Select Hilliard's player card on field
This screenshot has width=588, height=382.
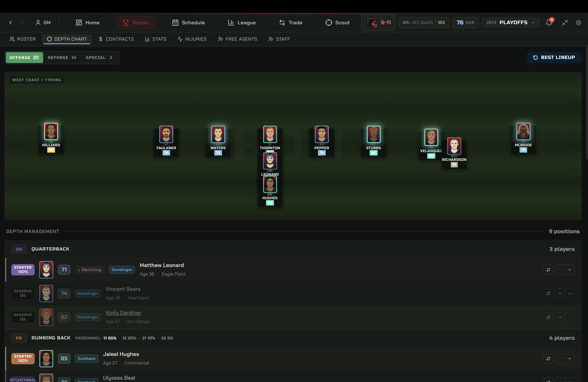(x=51, y=138)
